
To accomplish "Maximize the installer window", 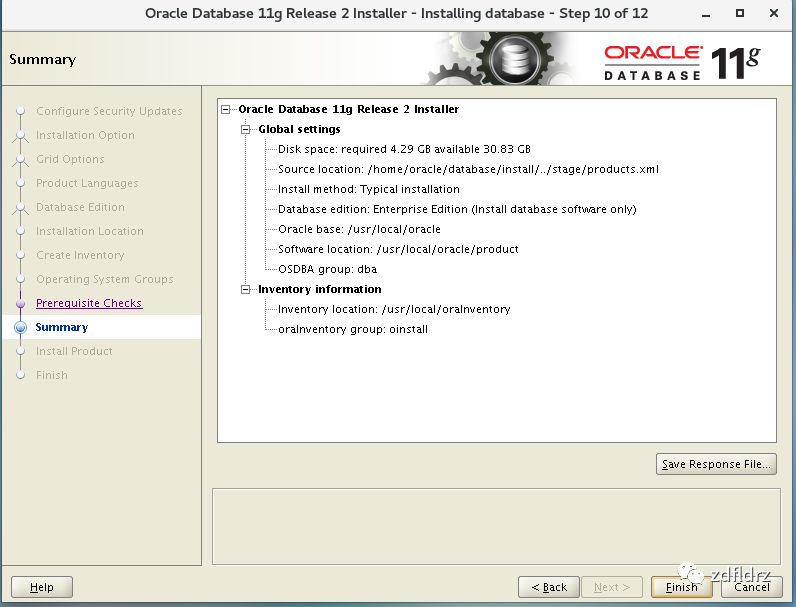I will pos(740,14).
